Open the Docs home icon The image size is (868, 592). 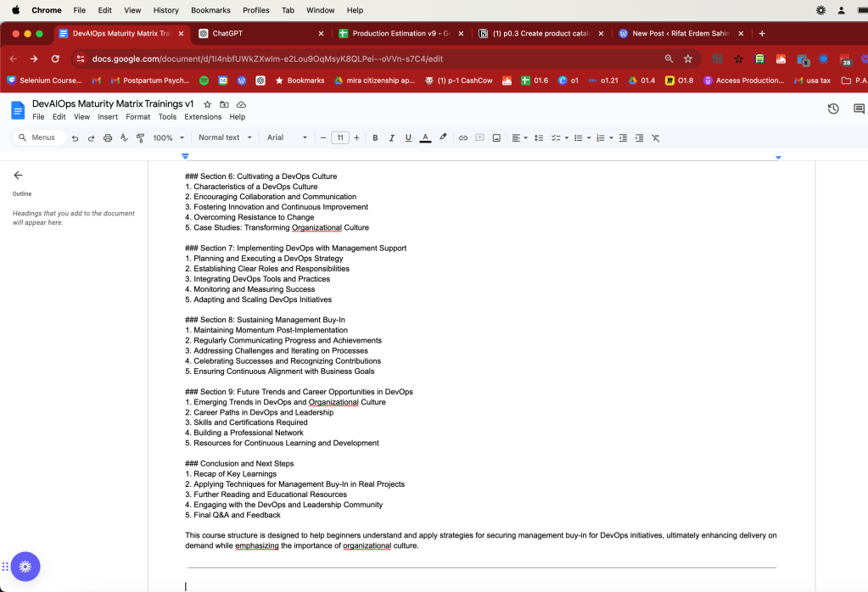(x=18, y=110)
